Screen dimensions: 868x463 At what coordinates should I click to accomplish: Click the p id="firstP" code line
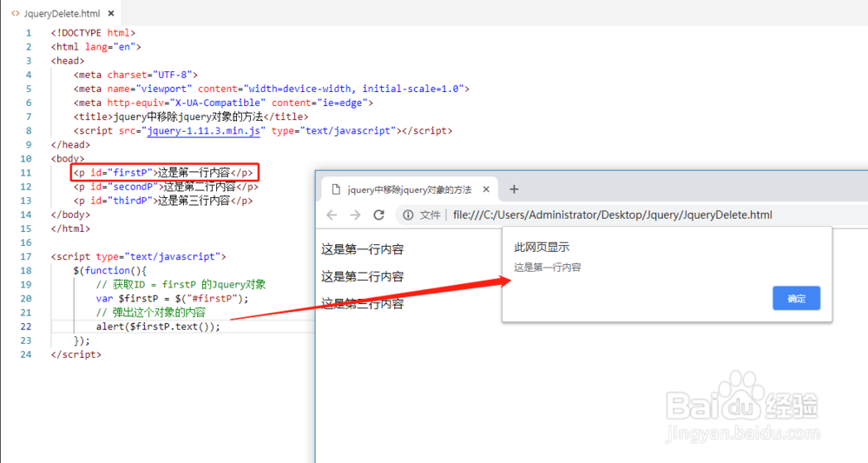pyautogui.click(x=163, y=173)
